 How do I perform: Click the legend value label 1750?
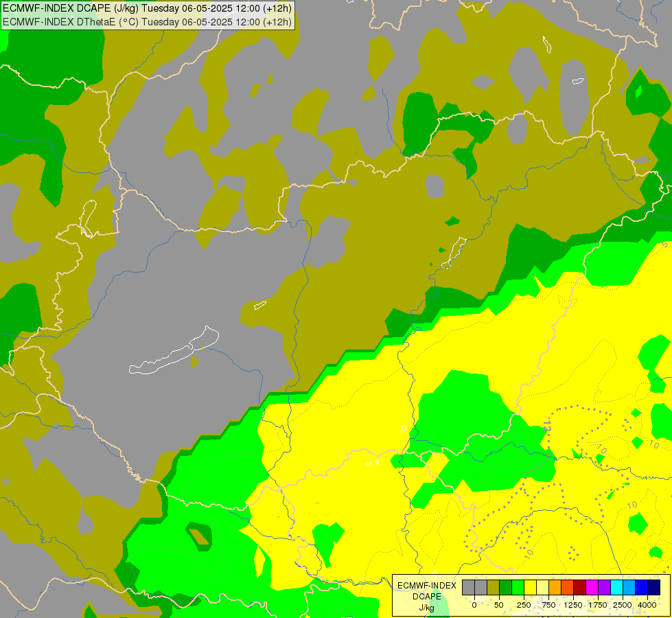[598, 605]
